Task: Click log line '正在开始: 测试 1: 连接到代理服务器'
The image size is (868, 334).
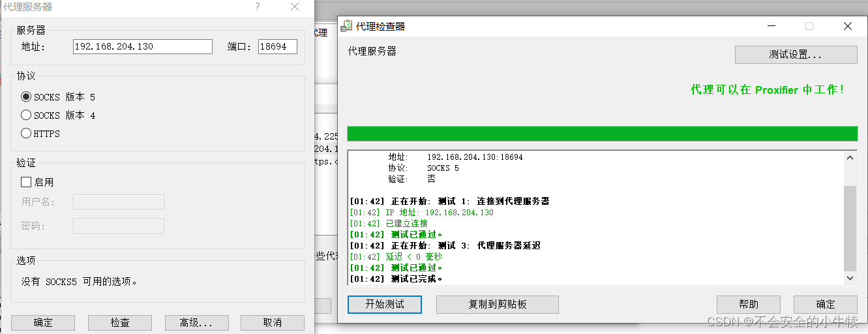Action: [450, 201]
